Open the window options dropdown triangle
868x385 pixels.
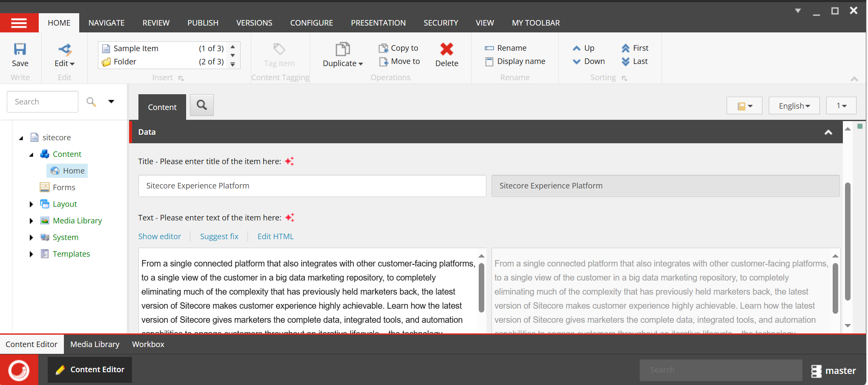(798, 11)
